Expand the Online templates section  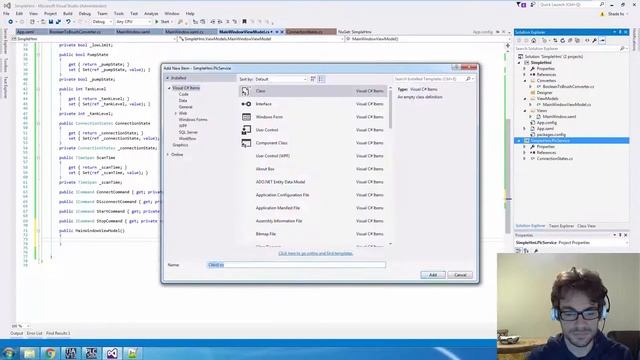pyautogui.click(x=168, y=155)
